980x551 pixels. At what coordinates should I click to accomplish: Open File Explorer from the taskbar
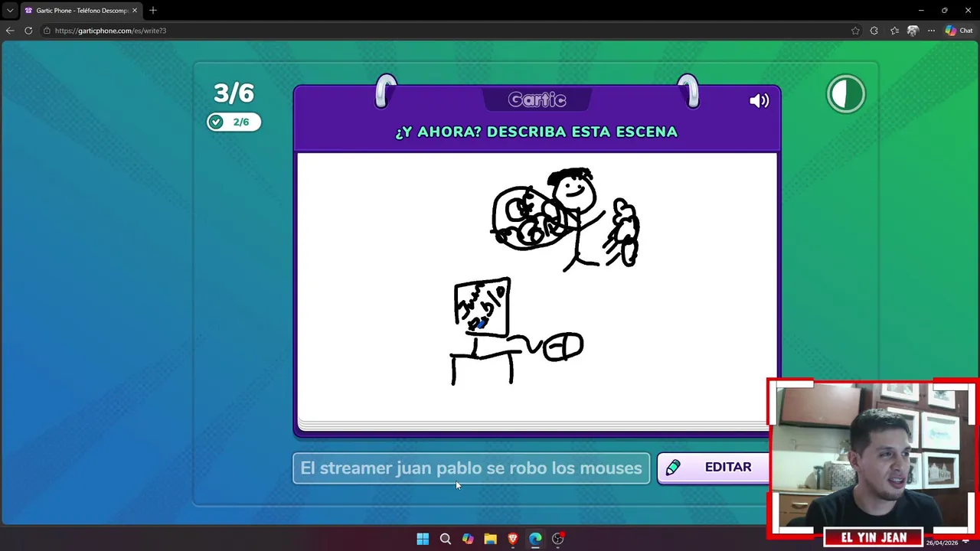tap(491, 539)
